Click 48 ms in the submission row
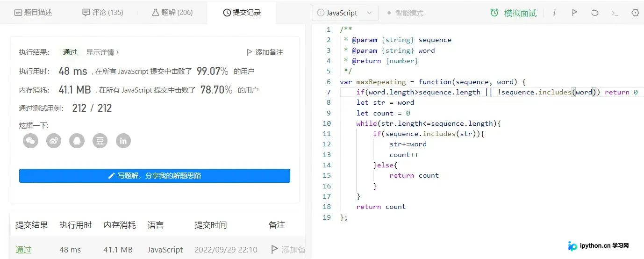The width and height of the screenshot is (644, 259). [70, 250]
